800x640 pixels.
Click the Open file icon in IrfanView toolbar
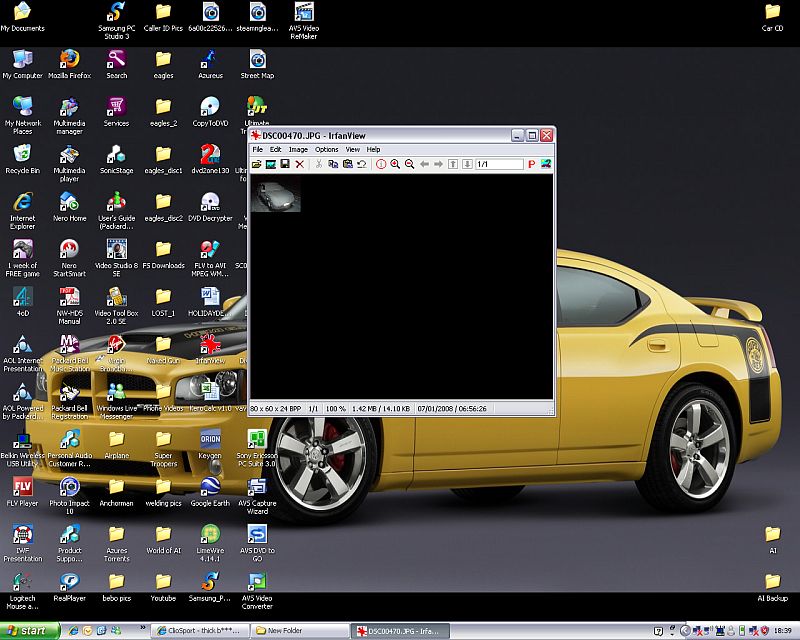(x=257, y=164)
